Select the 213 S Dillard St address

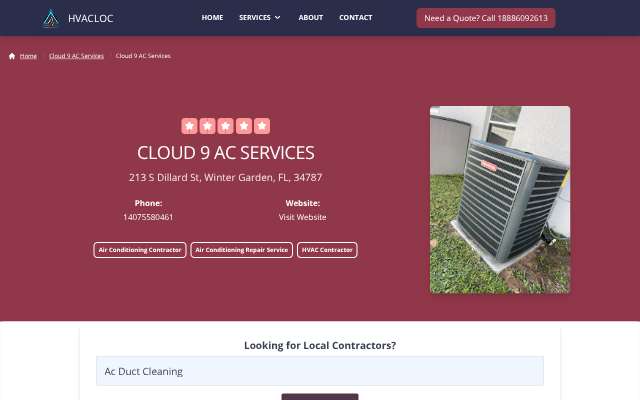[x=226, y=178]
